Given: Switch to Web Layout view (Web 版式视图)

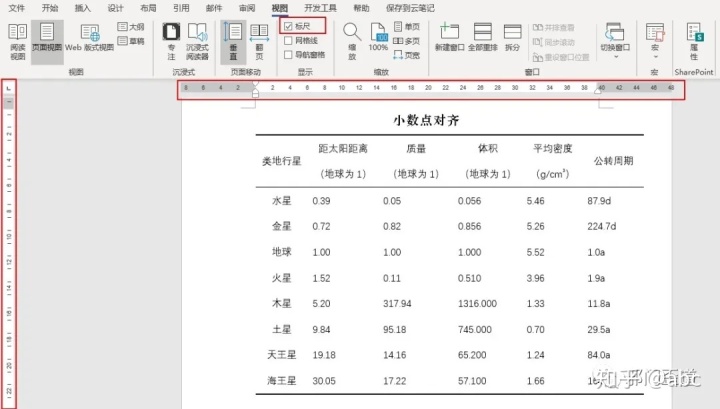Looking at the screenshot, I should [90, 39].
